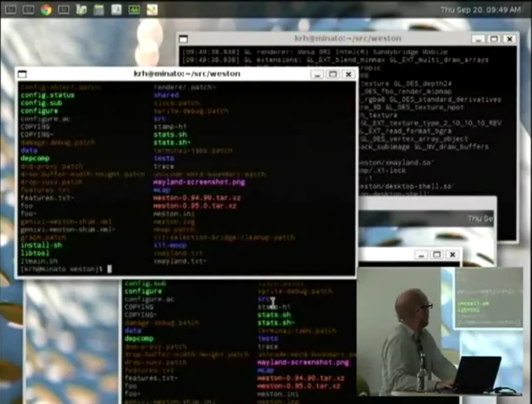532x404 pixels.
Task: Click weston.ini in the front terminal
Action: point(174,214)
